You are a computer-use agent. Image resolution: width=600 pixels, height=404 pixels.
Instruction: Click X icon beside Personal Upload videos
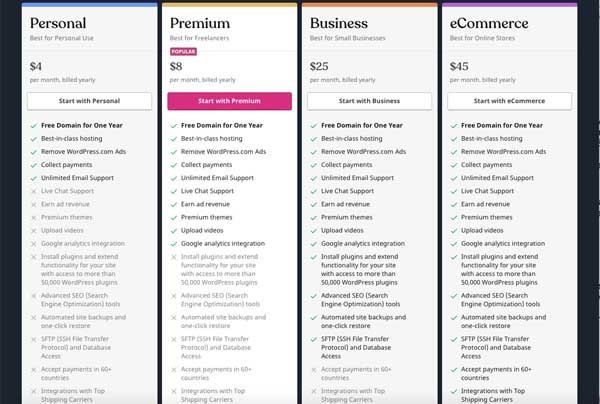tap(34, 231)
